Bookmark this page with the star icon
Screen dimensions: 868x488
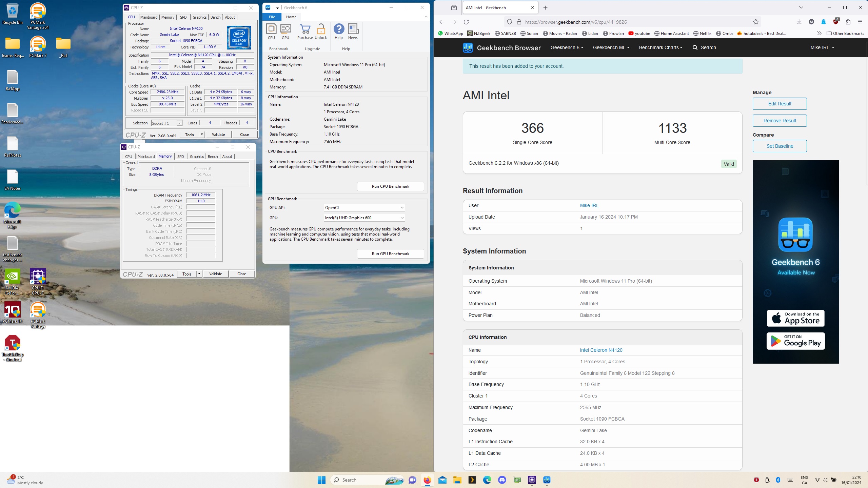755,22
